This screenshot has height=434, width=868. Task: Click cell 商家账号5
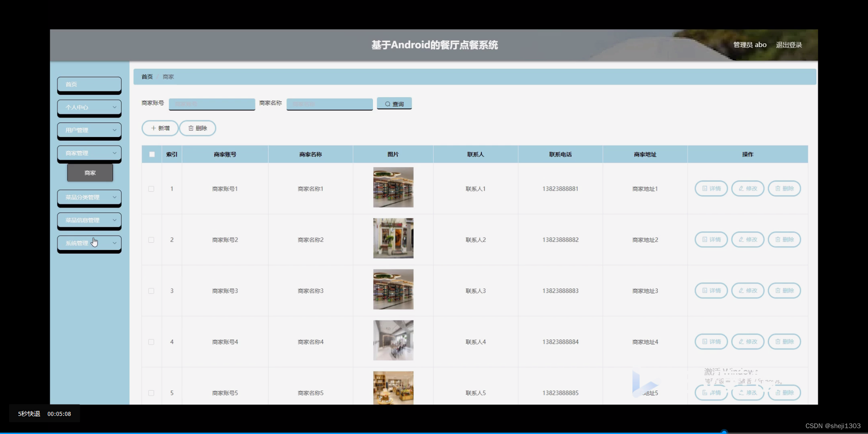click(225, 393)
